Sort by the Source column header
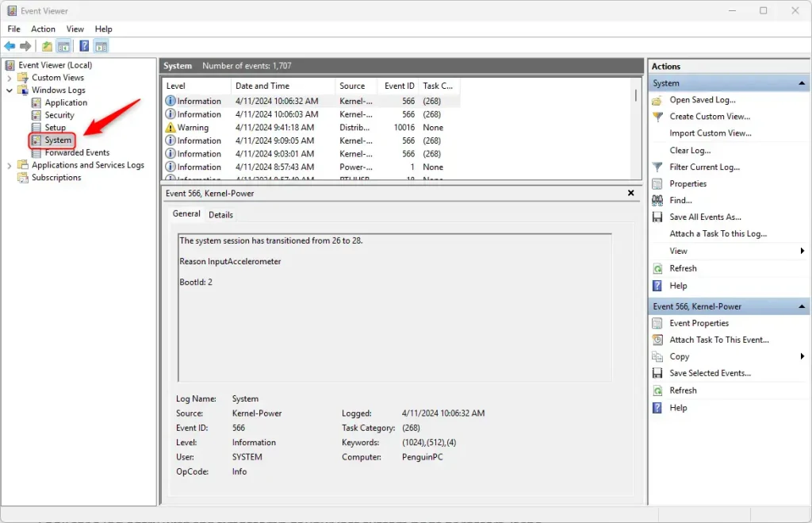 pos(356,86)
